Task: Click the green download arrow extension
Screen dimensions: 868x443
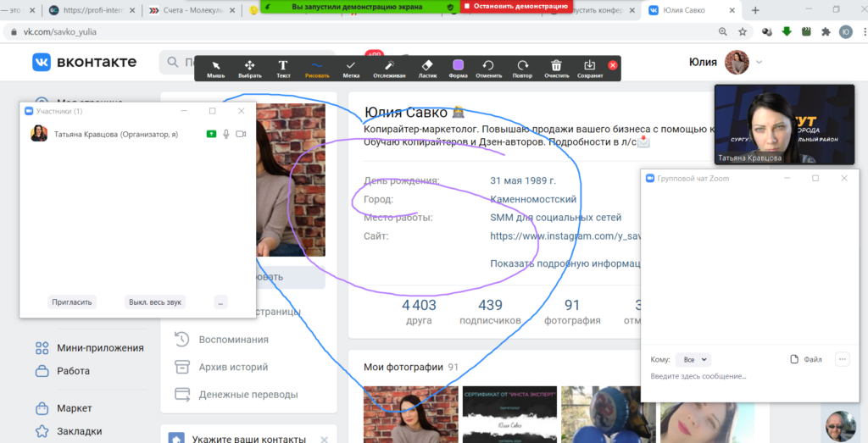Action: point(787,32)
